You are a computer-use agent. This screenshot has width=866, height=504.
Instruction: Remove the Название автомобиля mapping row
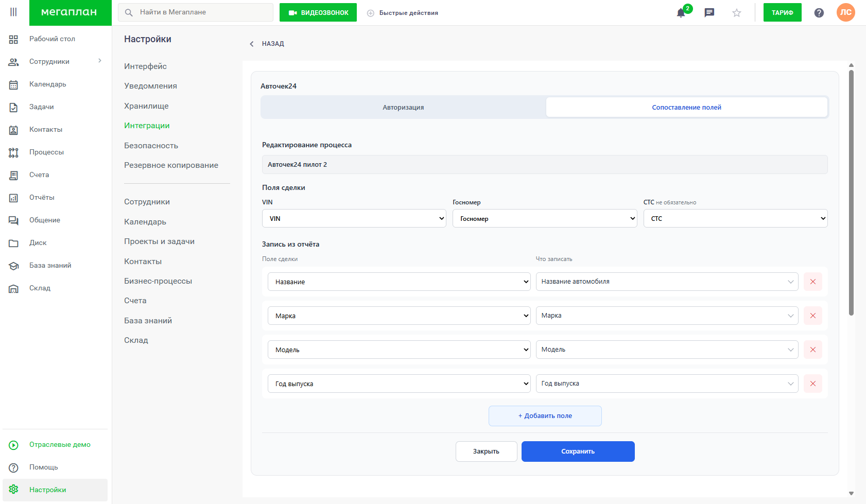(813, 282)
